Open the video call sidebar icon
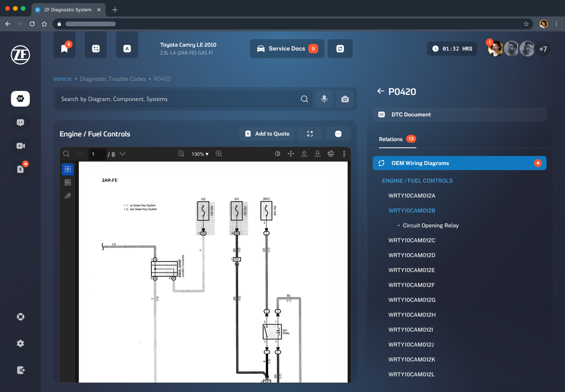The height and width of the screenshot is (392, 565). point(20,146)
